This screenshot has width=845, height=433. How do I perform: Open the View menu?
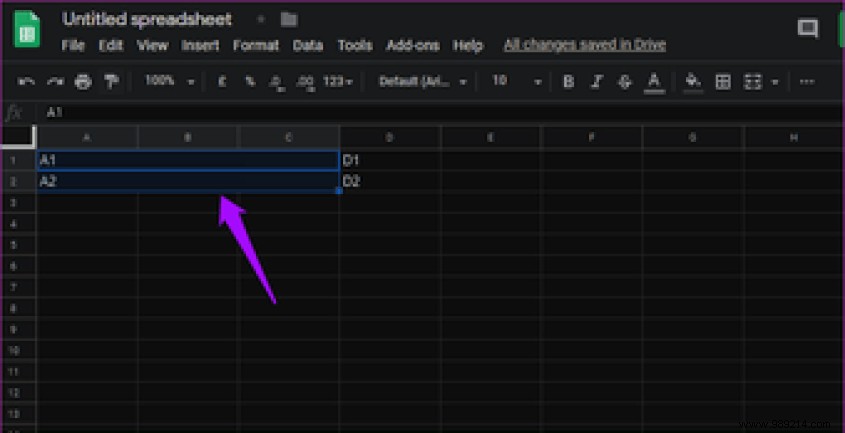[x=153, y=45]
